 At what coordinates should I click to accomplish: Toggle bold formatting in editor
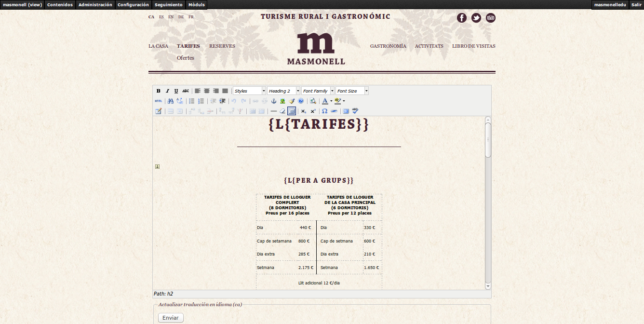click(x=159, y=91)
